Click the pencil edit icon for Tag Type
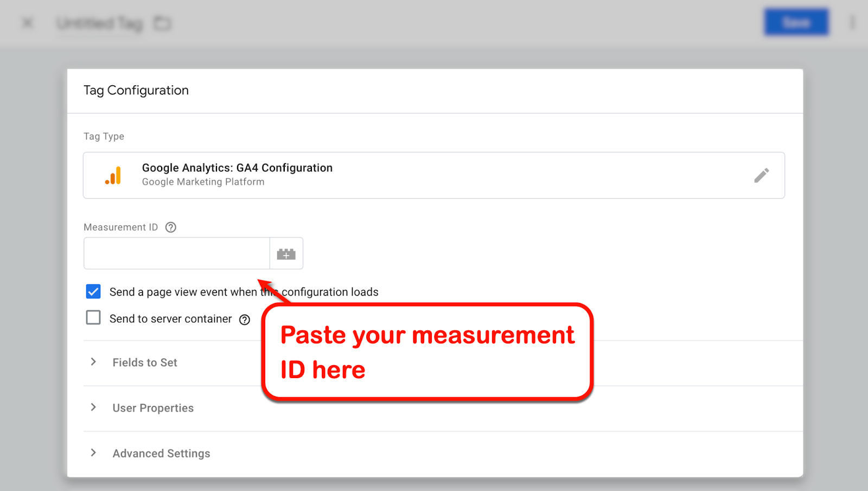The height and width of the screenshot is (491, 868). (x=761, y=175)
